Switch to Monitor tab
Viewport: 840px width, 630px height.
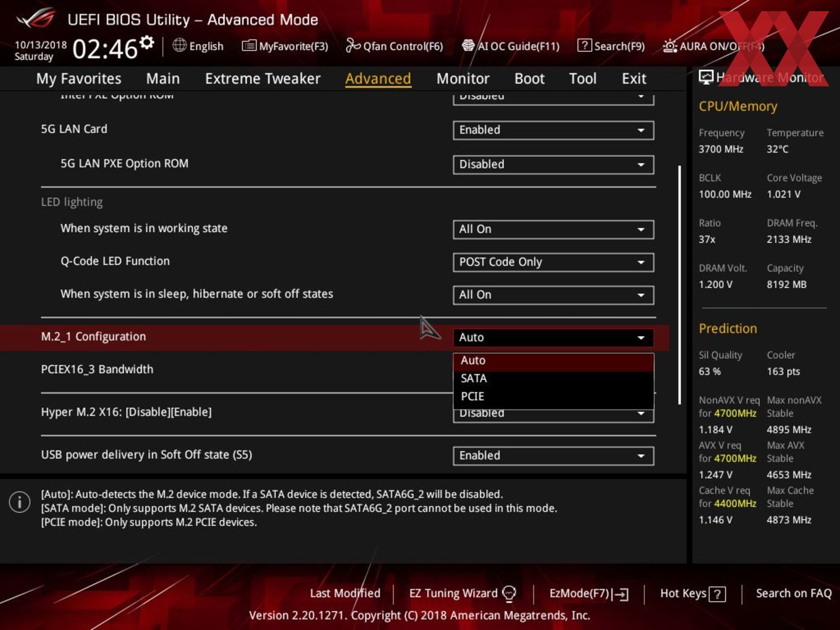[x=463, y=78]
